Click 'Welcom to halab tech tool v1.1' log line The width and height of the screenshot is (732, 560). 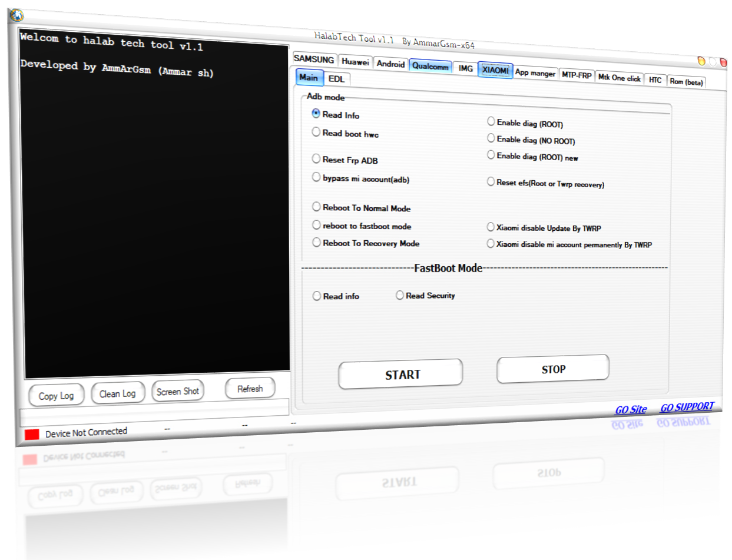coord(111,42)
